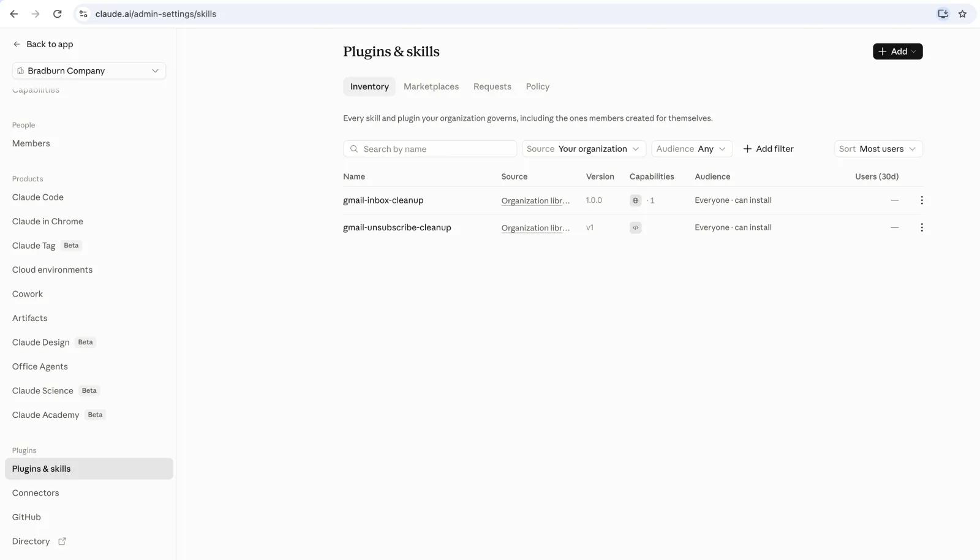Click the Add button

click(x=897, y=51)
